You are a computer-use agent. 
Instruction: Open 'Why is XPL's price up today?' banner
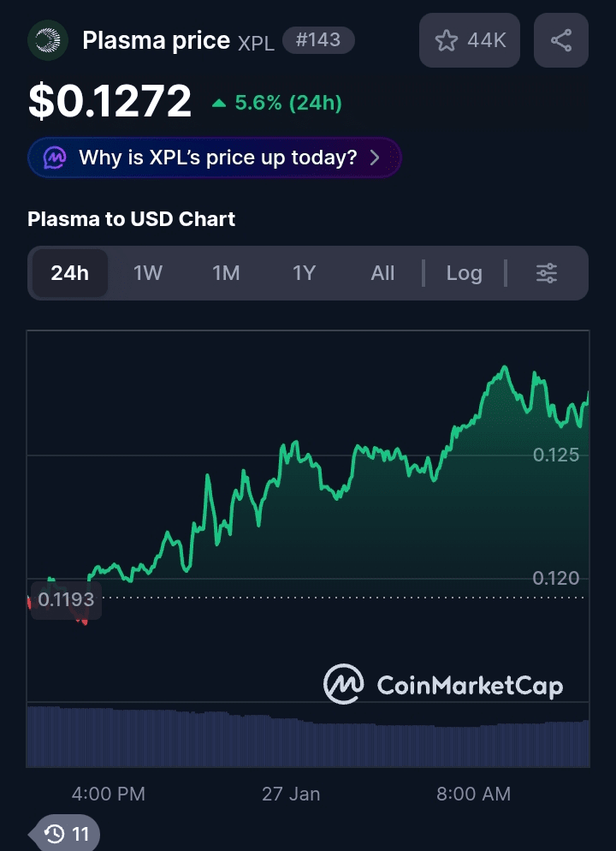click(217, 158)
